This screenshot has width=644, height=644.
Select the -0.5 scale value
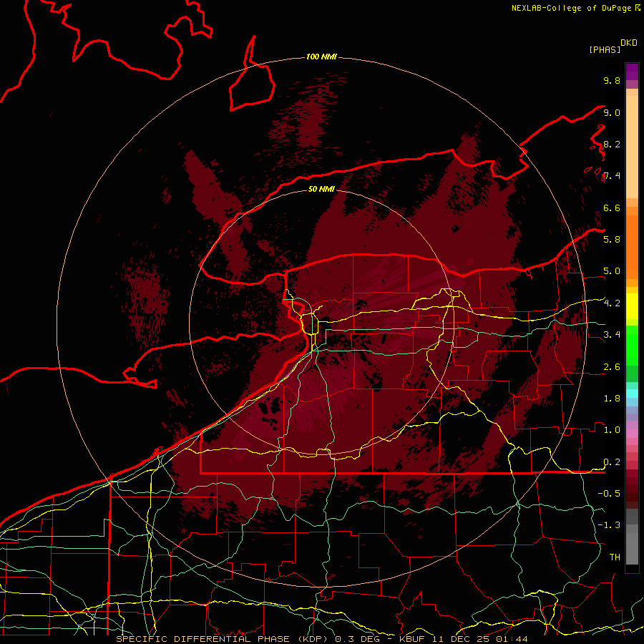click(x=609, y=493)
